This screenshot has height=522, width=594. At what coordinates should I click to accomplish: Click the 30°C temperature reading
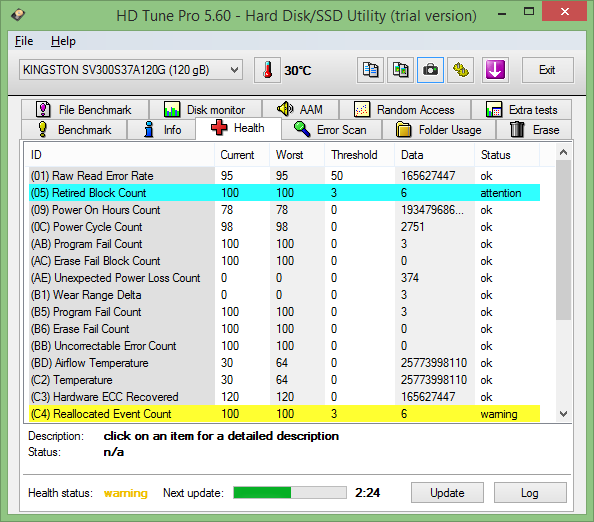click(x=298, y=70)
